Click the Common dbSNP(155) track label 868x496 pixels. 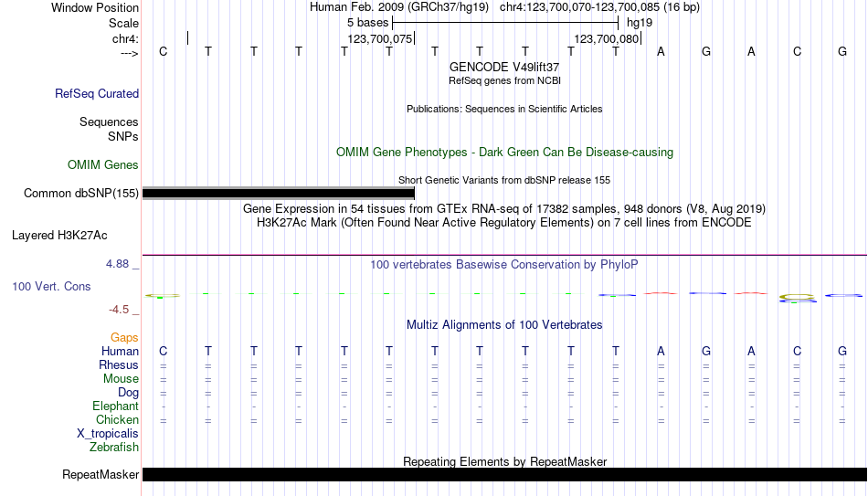(80, 194)
